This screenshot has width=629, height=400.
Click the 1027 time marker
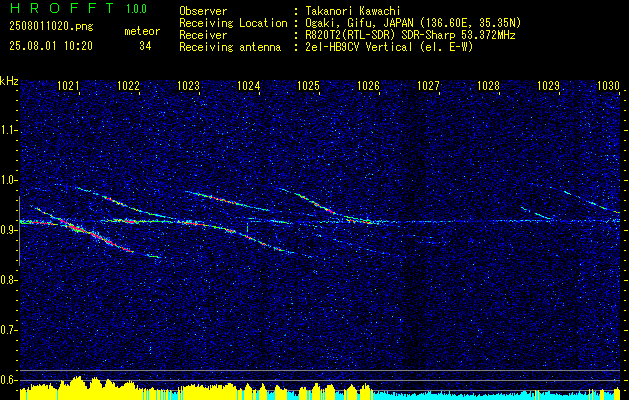(x=428, y=85)
